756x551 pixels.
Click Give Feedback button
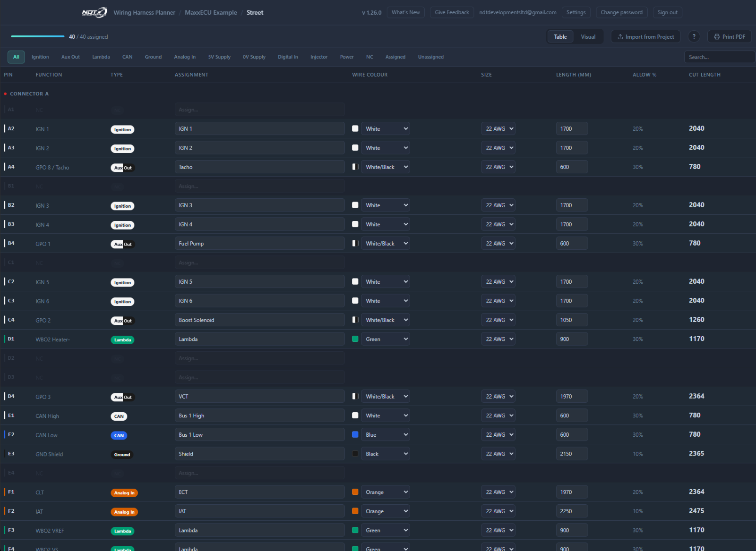coord(452,12)
